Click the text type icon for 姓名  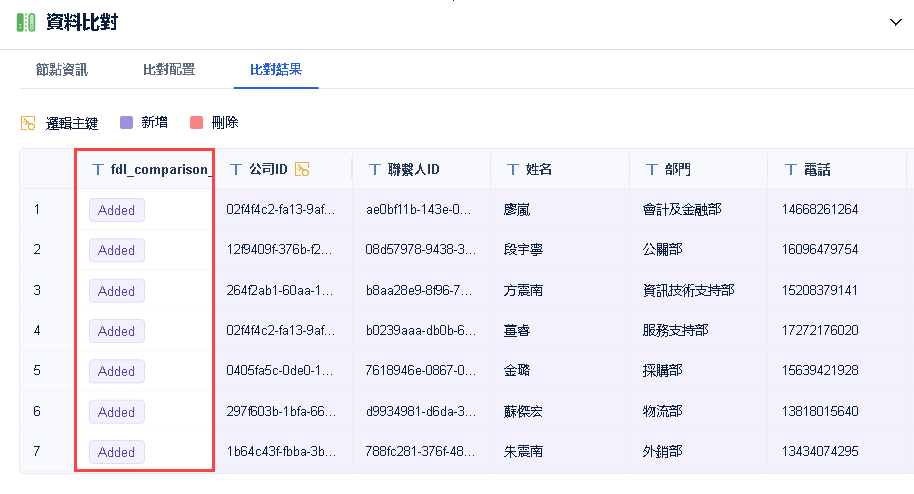[x=513, y=169]
